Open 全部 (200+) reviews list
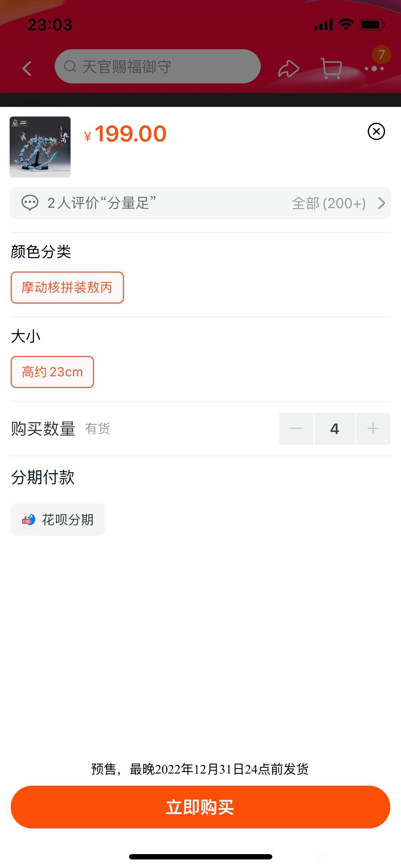 click(329, 203)
